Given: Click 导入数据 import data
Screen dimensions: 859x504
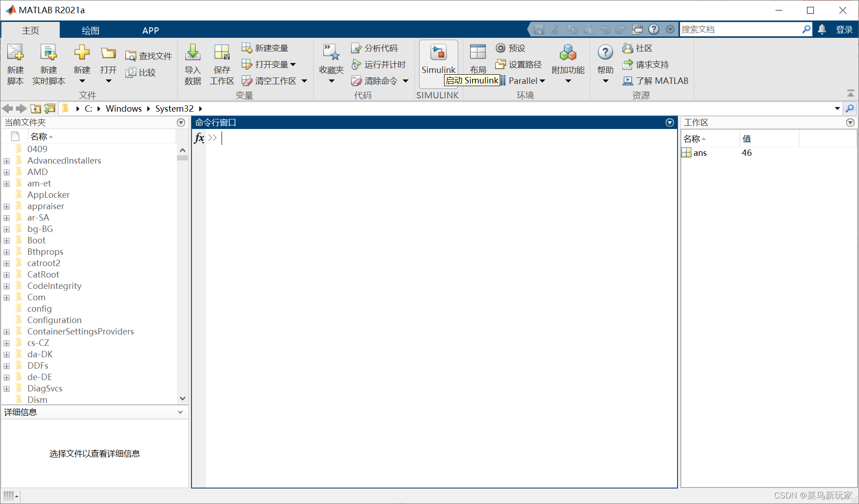Looking at the screenshot, I should pos(193,65).
